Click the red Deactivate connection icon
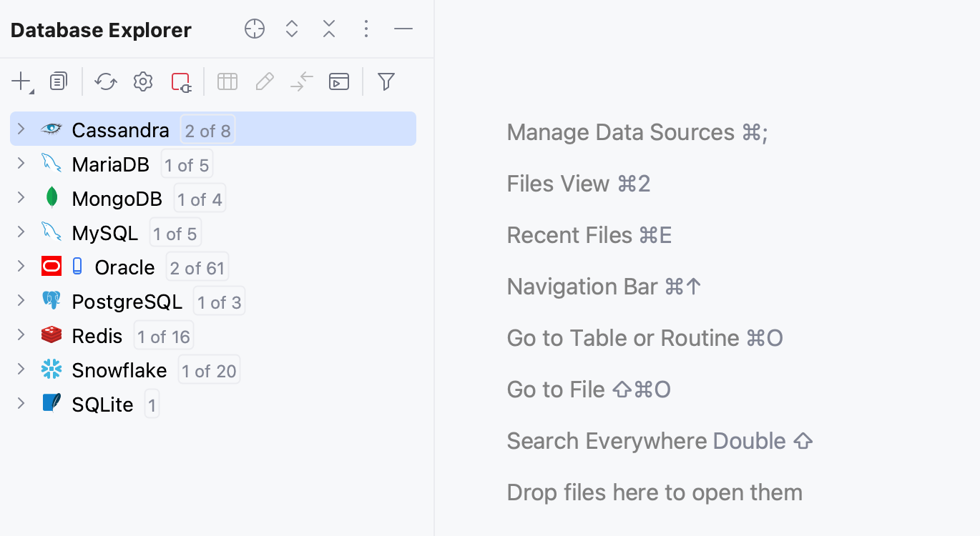 pyautogui.click(x=182, y=82)
